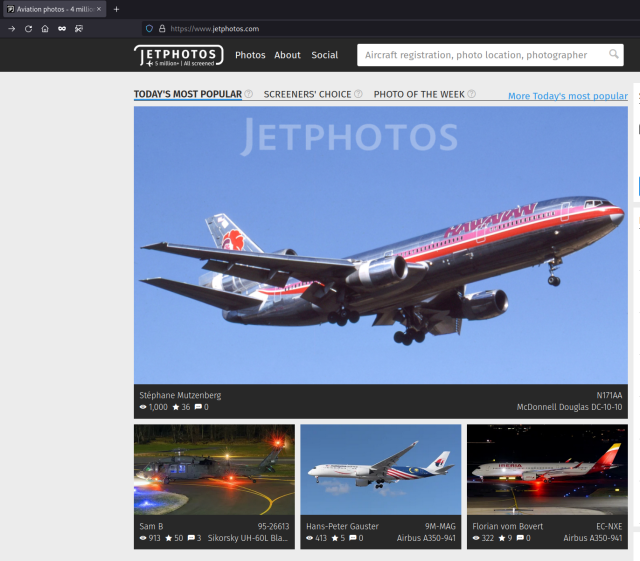Viewport: 640px width, 561px height.
Task: Click photographer Sam B
Action: (x=151, y=526)
